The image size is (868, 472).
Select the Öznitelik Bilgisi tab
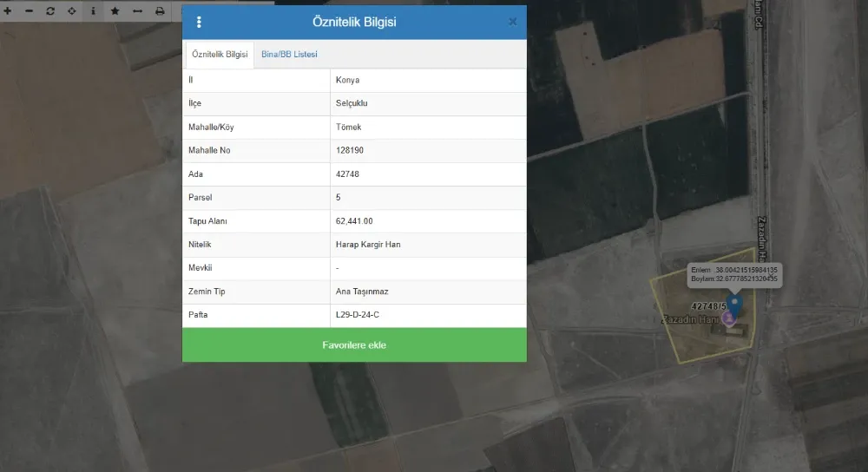pyautogui.click(x=220, y=54)
